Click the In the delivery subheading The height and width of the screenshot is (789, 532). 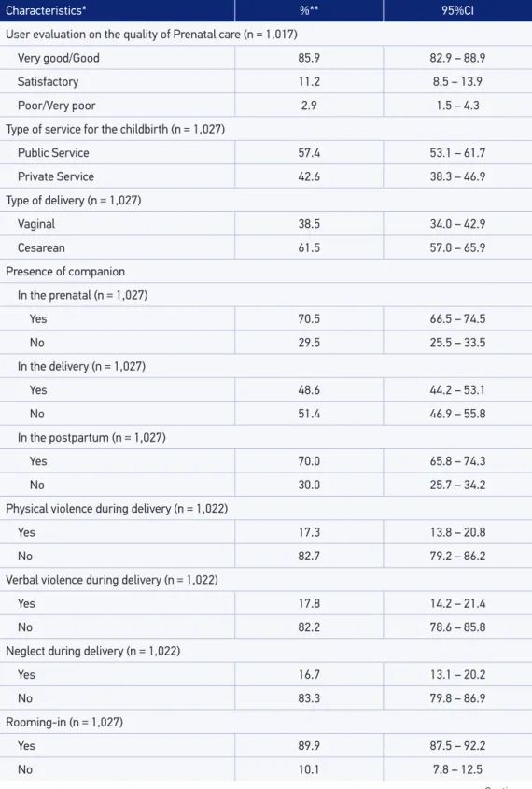pos(81,366)
